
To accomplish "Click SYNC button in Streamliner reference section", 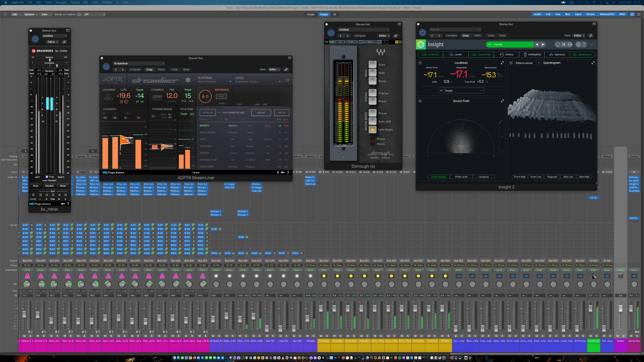I will click(221, 97).
